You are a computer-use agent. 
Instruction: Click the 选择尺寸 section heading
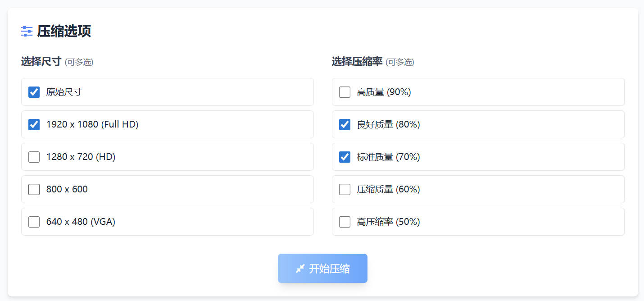pyautogui.click(x=41, y=62)
